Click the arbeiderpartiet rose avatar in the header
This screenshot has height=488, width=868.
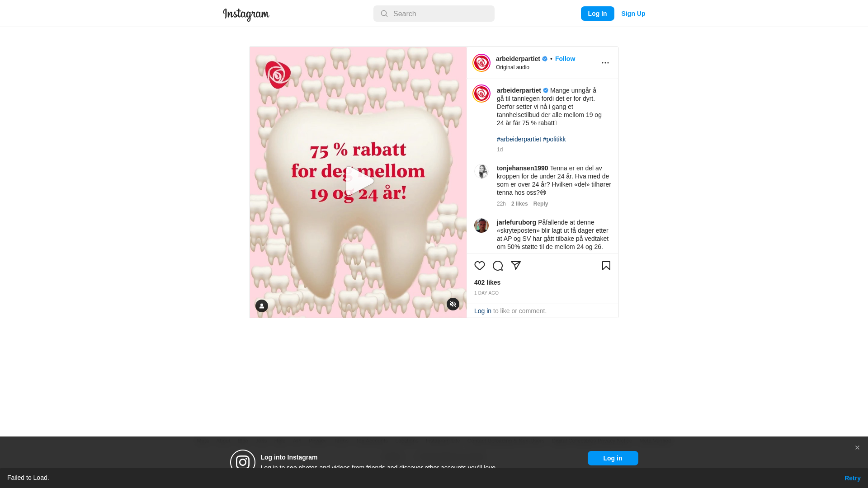click(x=481, y=63)
